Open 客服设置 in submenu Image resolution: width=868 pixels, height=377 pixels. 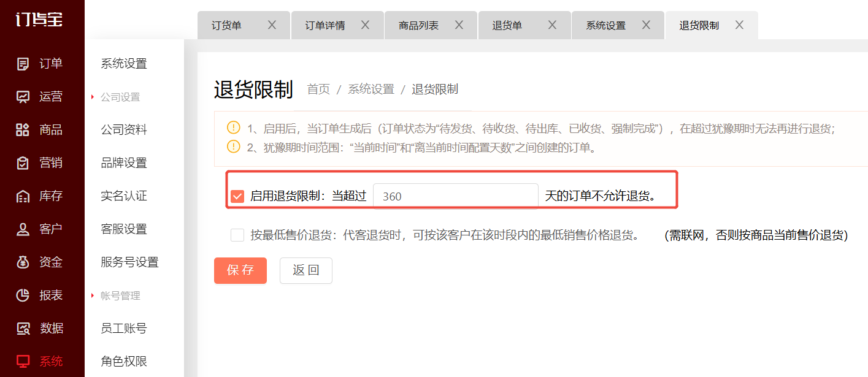coord(124,229)
